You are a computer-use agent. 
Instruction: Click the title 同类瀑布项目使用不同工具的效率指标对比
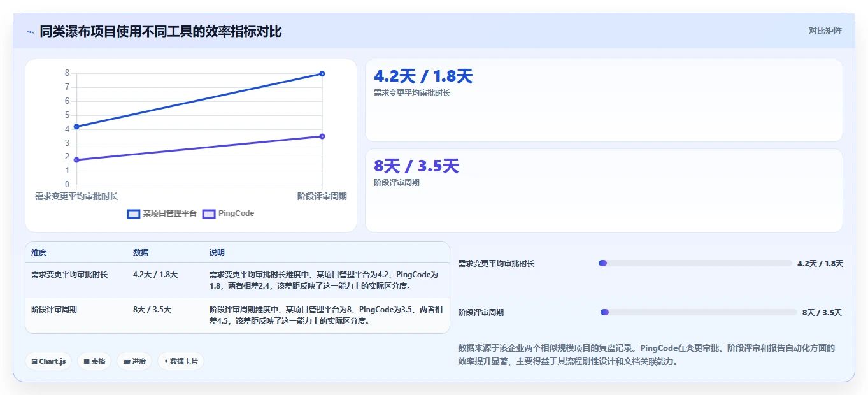click(x=160, y=32)
